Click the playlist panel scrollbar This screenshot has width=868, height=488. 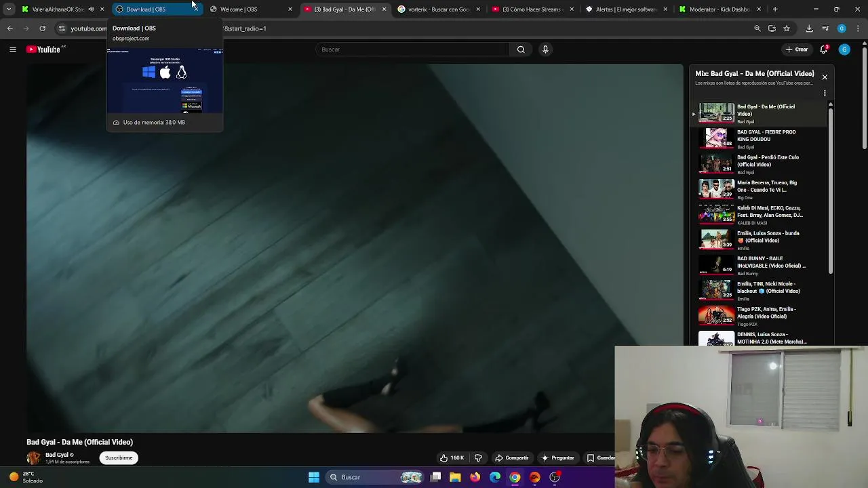point(831,190)
